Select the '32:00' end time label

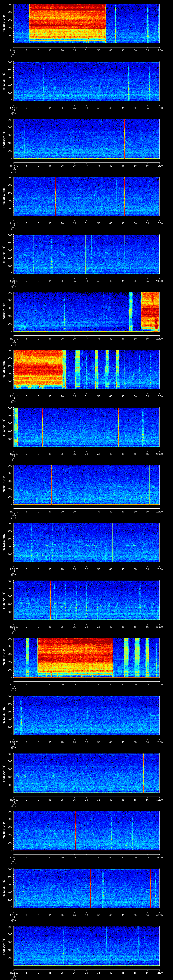tap(159, 915)
